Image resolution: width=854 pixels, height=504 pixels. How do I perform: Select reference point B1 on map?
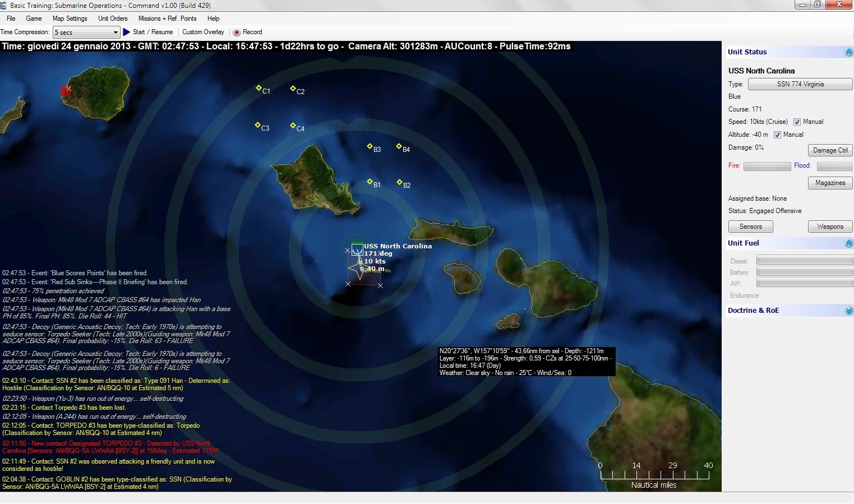[x=370, y=182]
